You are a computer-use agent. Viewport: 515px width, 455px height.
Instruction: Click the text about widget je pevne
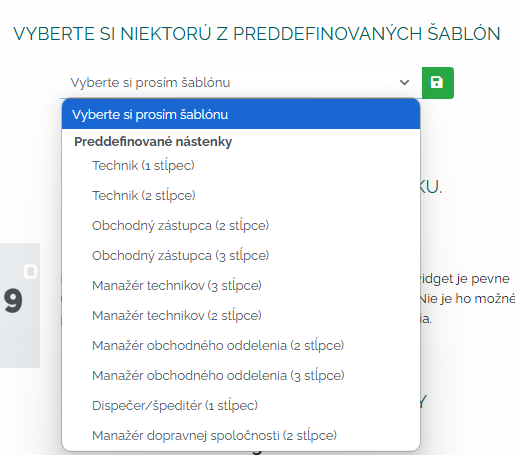pos(465,279)
